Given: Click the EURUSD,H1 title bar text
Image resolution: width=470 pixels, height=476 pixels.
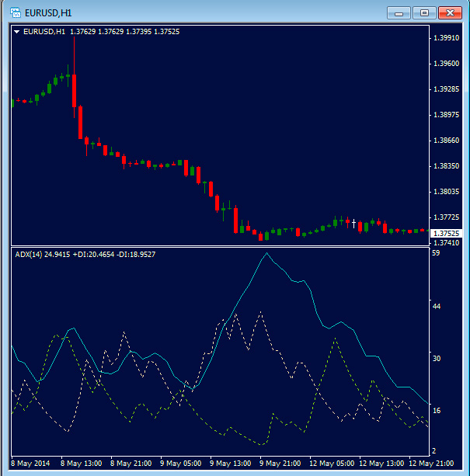Looking at the screenshot, I should [48, 12].
